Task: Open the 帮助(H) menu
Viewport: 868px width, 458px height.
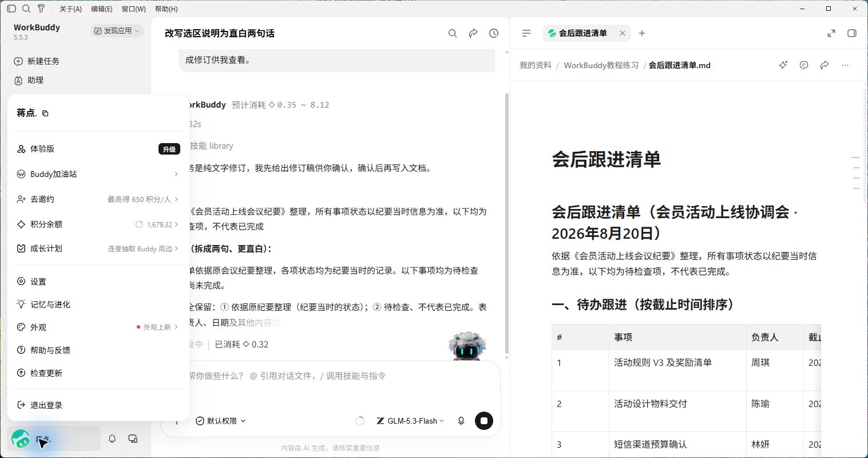Action: (x=167, y=9)
